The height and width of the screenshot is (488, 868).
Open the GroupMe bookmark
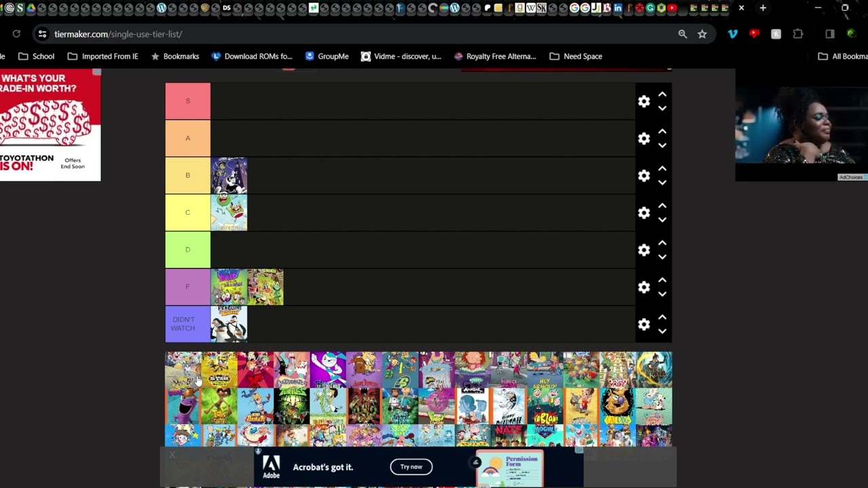327,56
